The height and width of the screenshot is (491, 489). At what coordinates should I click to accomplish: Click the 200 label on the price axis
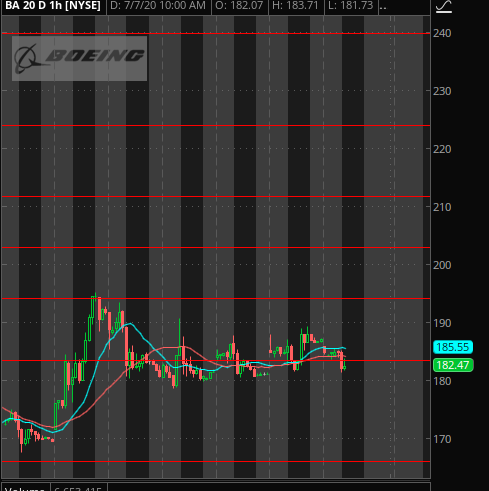pos(442,265)
